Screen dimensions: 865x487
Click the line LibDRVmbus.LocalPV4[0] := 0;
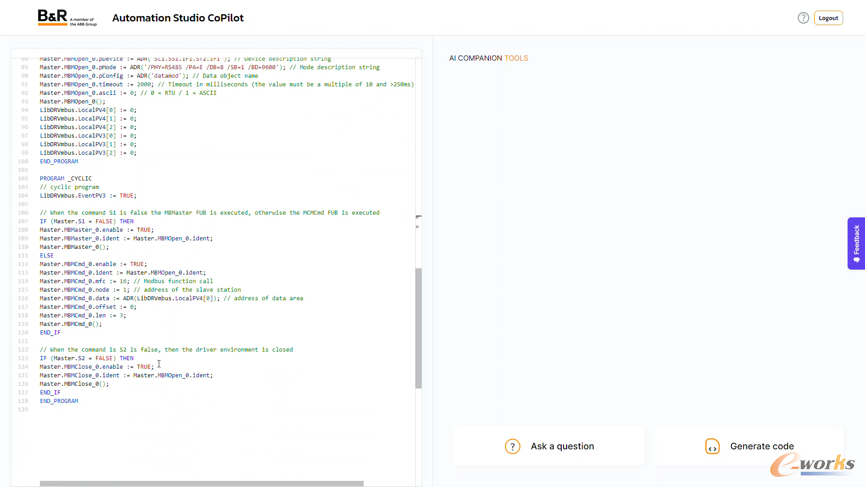click(x=88, y=110)
